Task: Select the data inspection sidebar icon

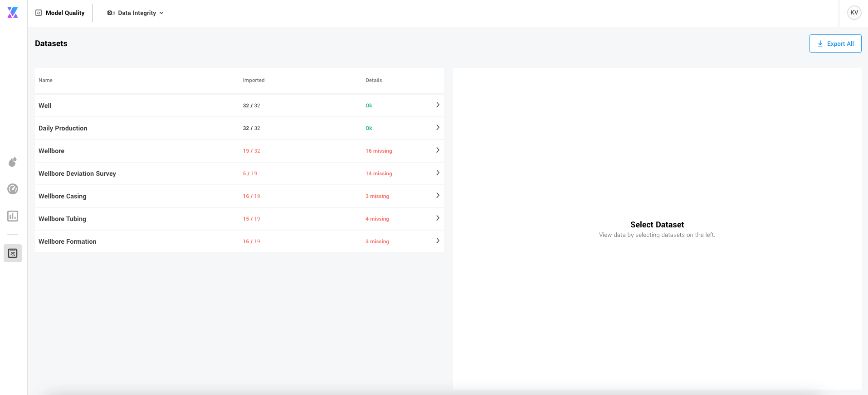Action: [13, 253]
